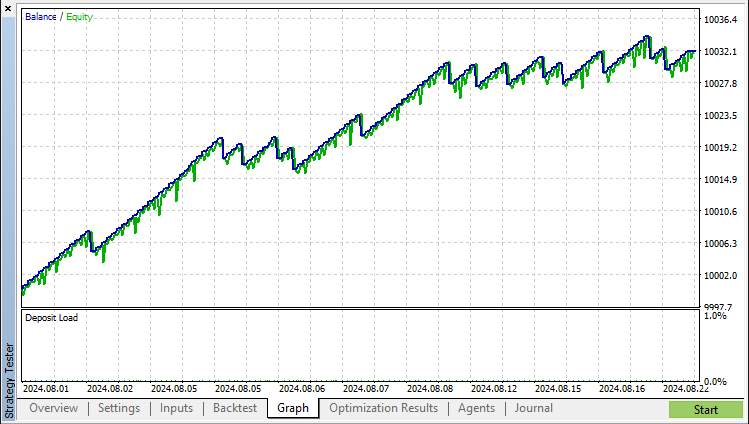Viewport: 749px width, 424px height.
Task: Click the 10036.4 axis value
Action: [x=720, y=20]
